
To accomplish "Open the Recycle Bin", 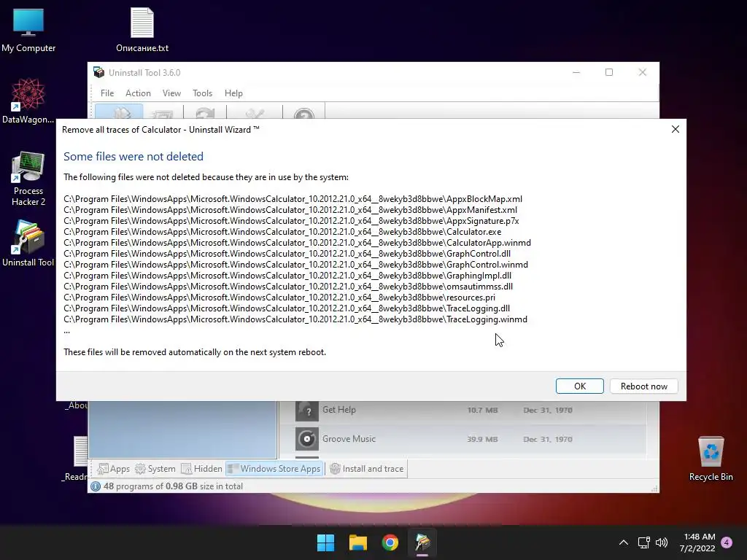I will point(711,459).
